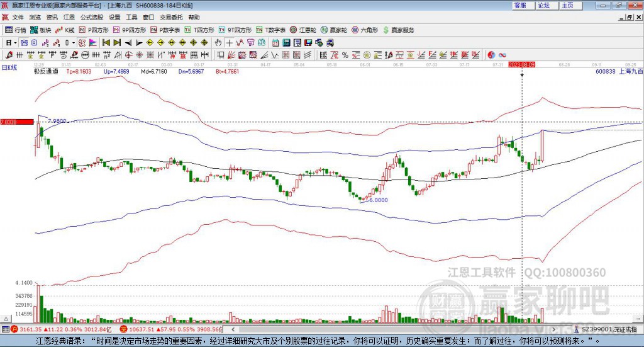Select the red pen drawing tool

[9, 55]
